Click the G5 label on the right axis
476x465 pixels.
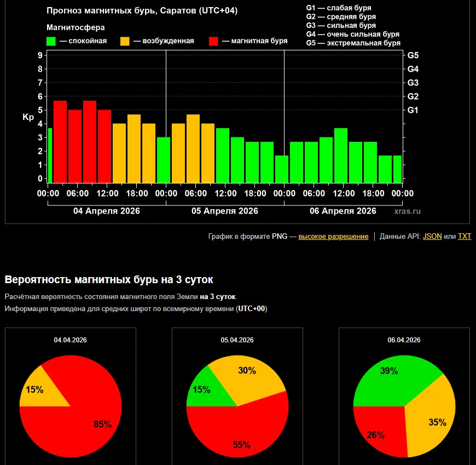(x=413, y=55)
